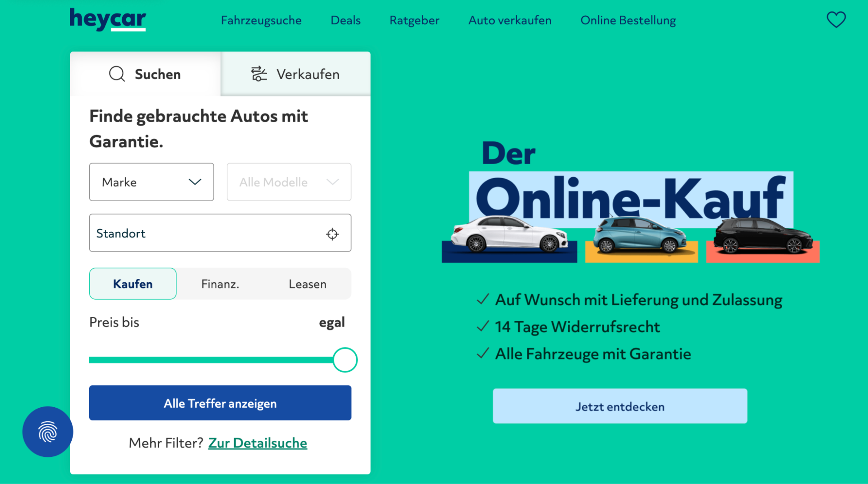Open favorites via the heart icon
This screenshot has height=484, width=868.
tap(836, 19)
